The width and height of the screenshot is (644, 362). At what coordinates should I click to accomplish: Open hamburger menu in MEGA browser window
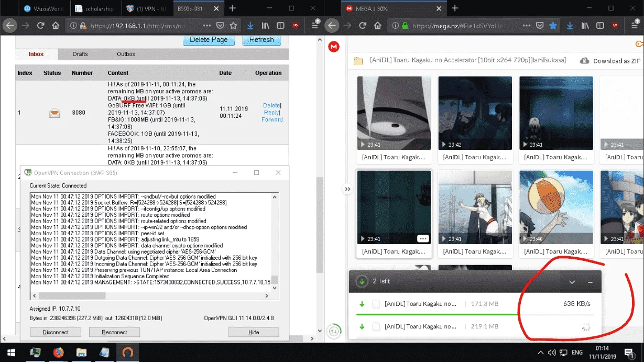click(x=635, y=26)
